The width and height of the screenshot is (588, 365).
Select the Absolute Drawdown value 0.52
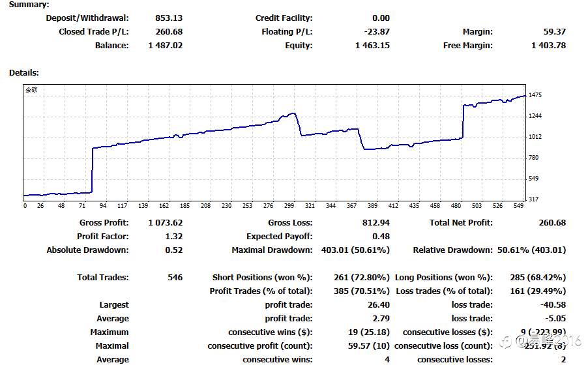[173, 250]
